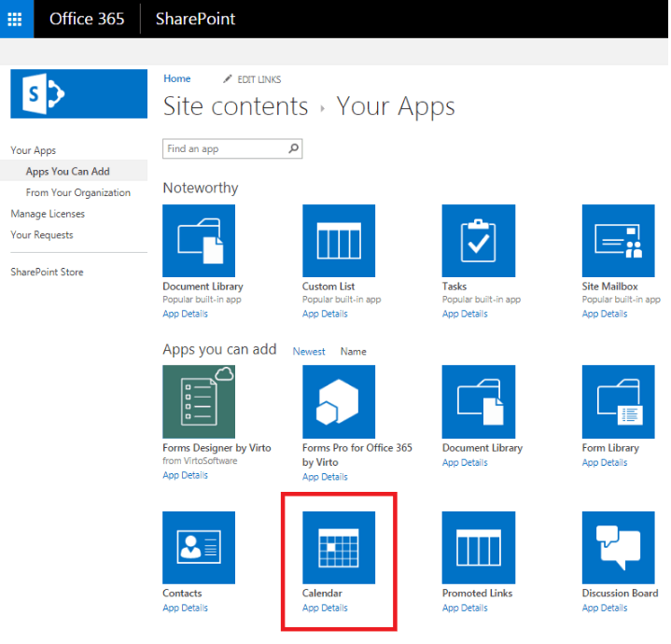Click SharePoint in the top bar
The image size is (671, 644).
(x=196, y=19)
